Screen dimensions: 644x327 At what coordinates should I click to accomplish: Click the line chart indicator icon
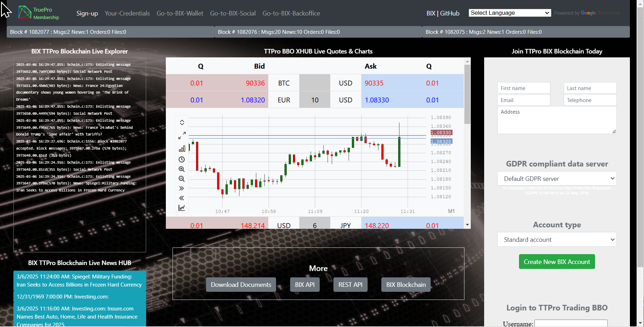pos(182,208)
